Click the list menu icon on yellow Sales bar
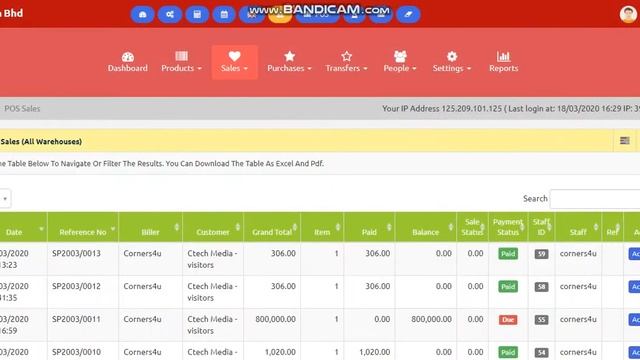Screen dimensions: 640x360 (x=624, y=141)
